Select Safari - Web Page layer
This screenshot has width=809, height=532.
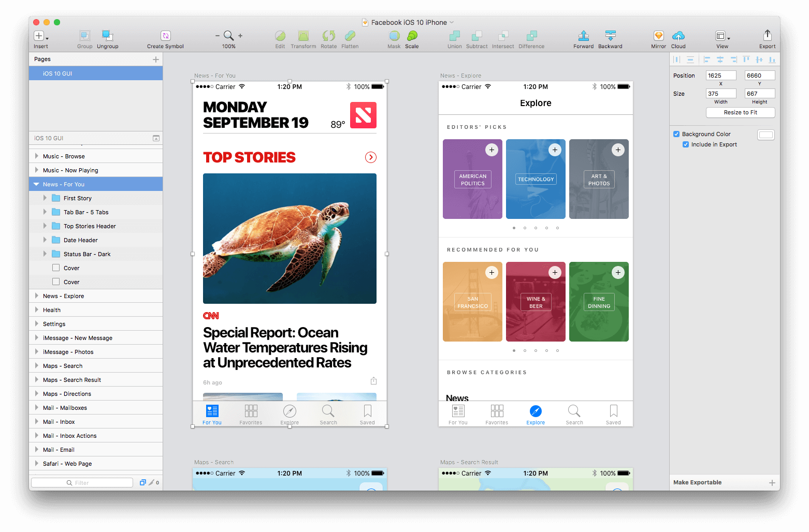[x=96, y=464]
